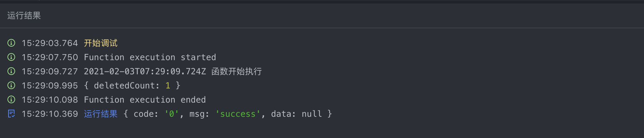Screen dimensions: 644x138
Task: Click the 15:29:10.369 timestamp
Action: click(50, 114)
